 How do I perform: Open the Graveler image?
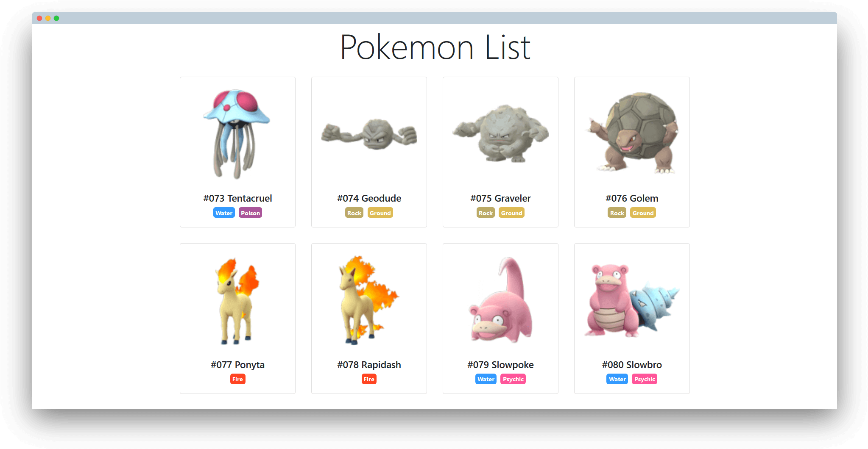(x=500, y=134)
